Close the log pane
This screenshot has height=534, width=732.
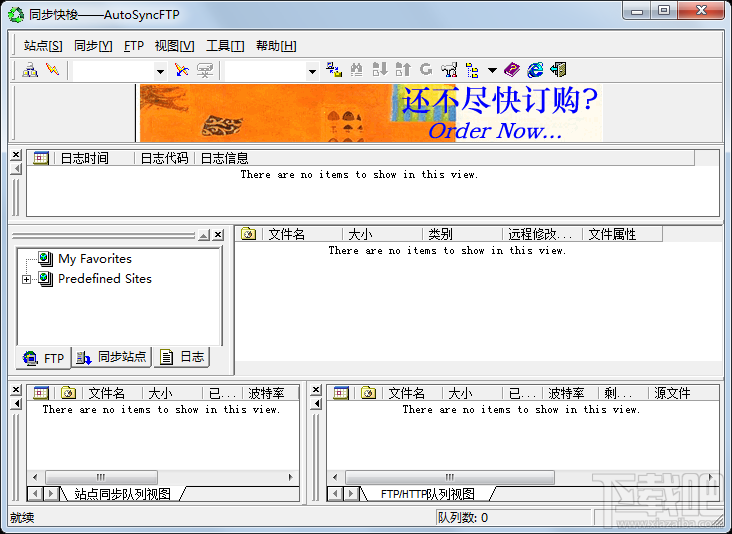click(16, 155)
